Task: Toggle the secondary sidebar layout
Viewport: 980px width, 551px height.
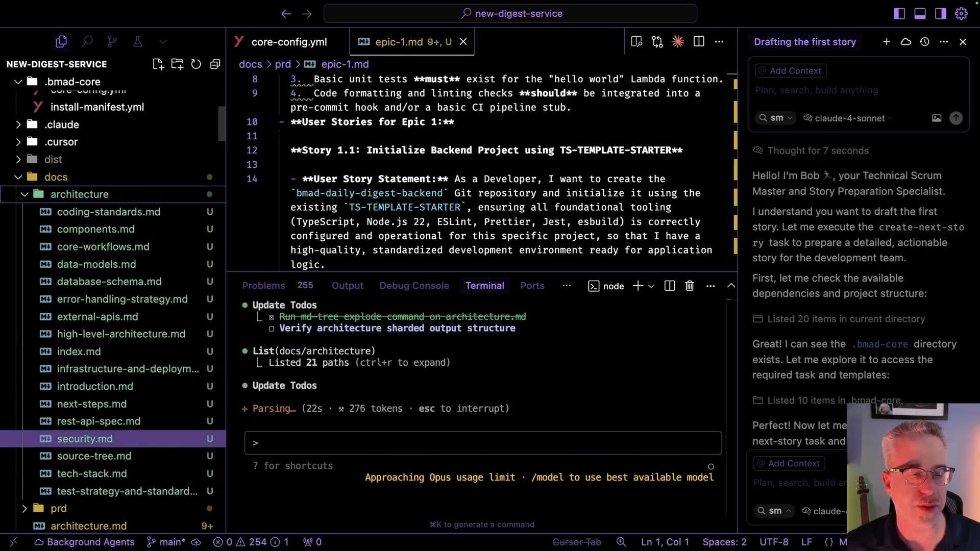Action: (940, 14)
